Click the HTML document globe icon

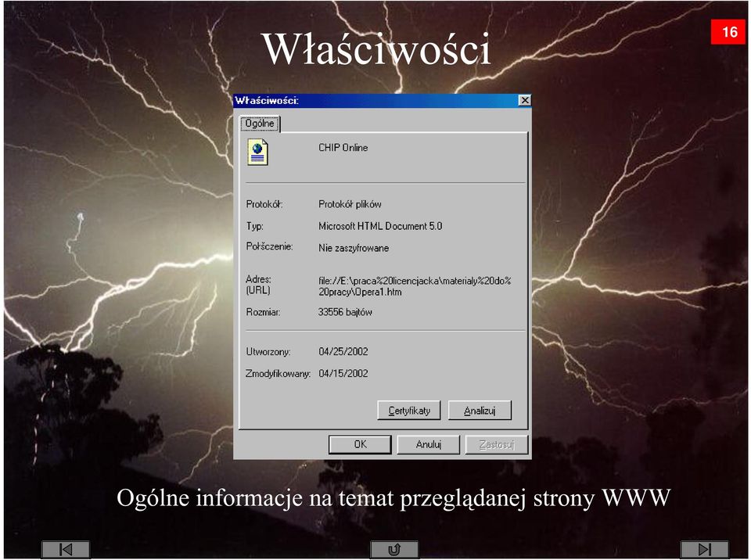[x=257, y=153]
